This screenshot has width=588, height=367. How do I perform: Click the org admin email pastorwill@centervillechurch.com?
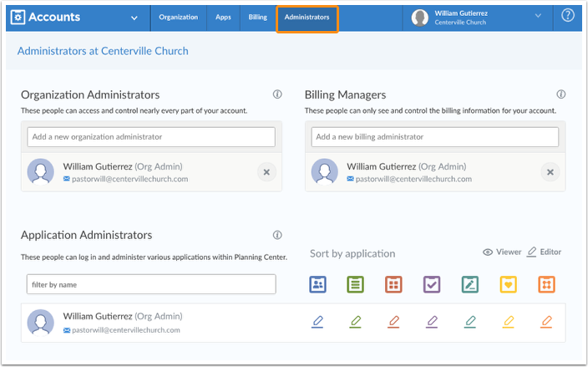tap(129, 179)
